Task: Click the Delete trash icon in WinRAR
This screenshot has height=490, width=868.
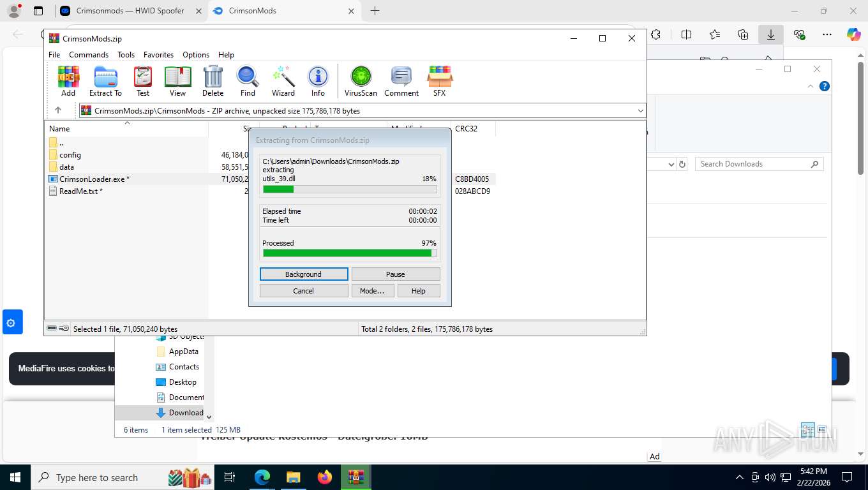Action: 213,81
